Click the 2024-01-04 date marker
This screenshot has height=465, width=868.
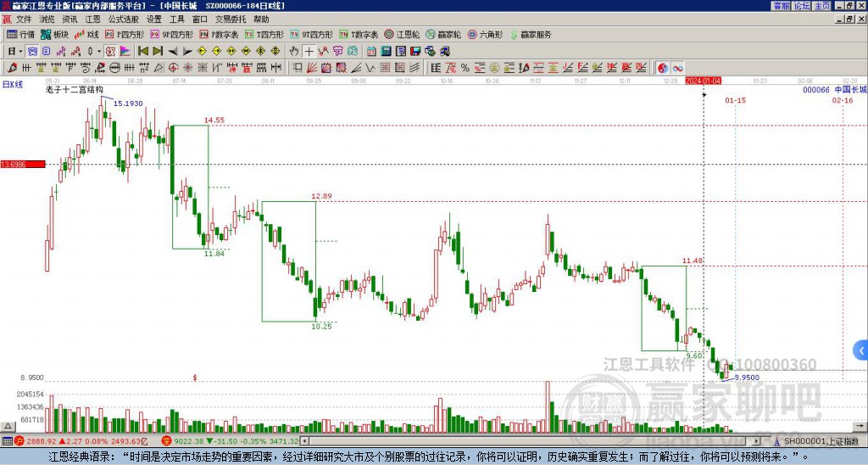(x=703, y=81)
